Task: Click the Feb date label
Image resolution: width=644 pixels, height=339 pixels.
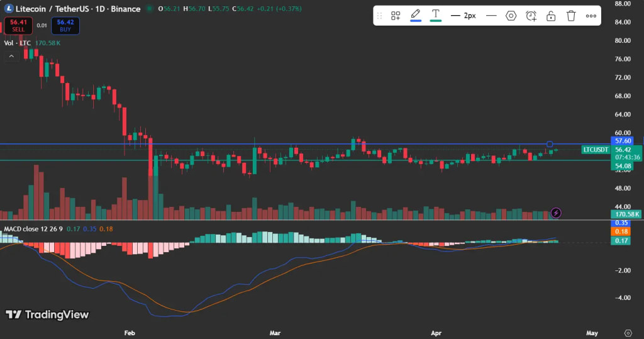Action: tap(130, 333)
